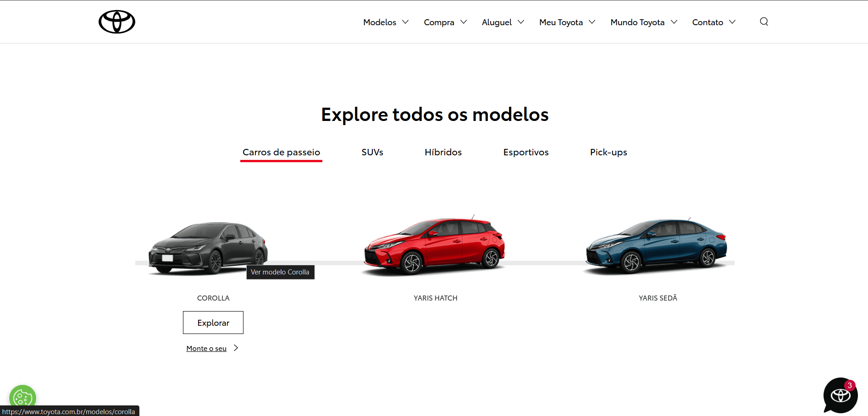Screen dimensions: 868x416
Task: Show the Esportivos category tab
Action: [x=525, y=152]
